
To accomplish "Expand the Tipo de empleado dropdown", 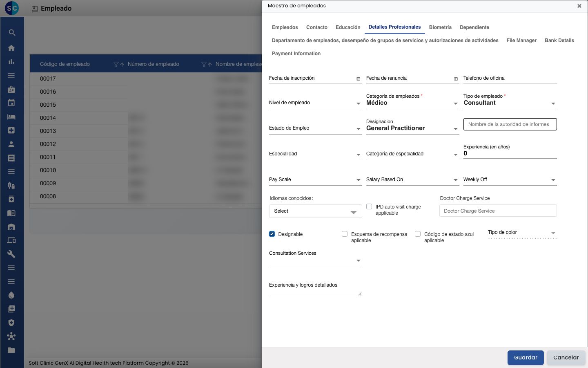I will pos(510,103).
